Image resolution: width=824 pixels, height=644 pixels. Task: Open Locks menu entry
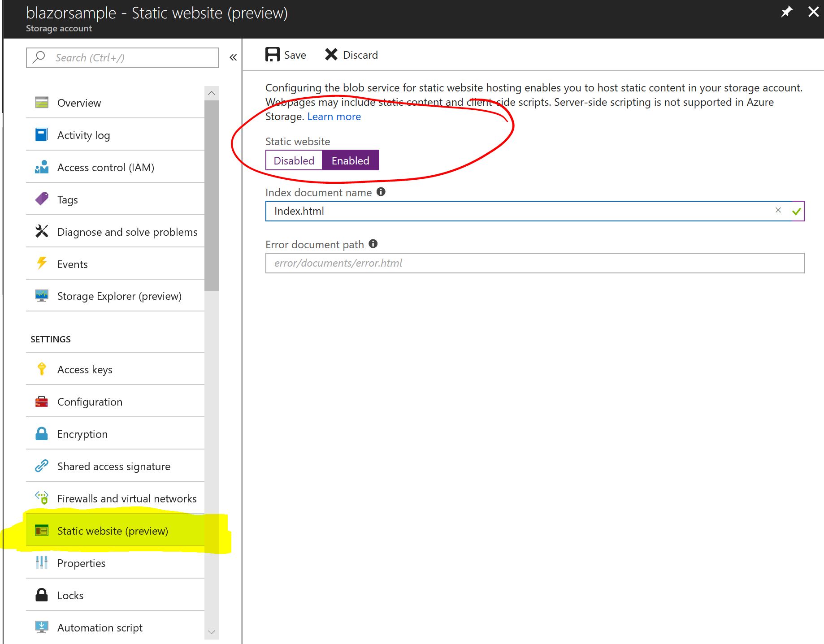click(x=115, y=595)
